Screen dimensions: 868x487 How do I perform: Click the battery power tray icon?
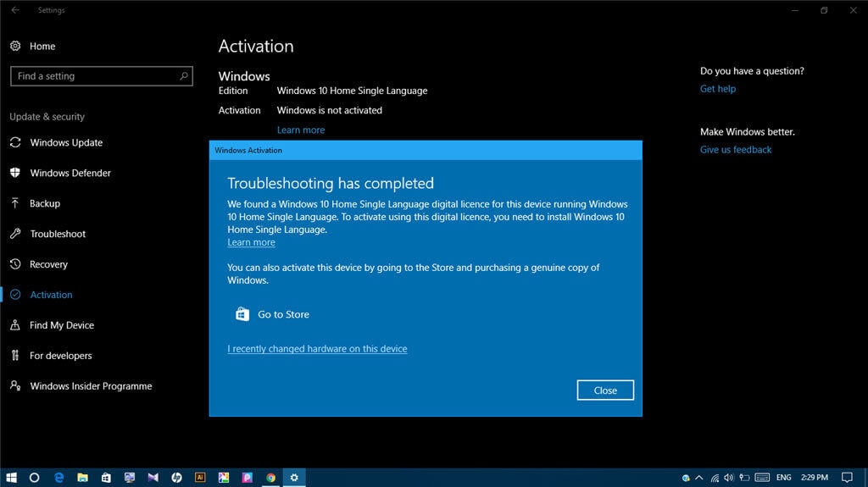[744, 477]
